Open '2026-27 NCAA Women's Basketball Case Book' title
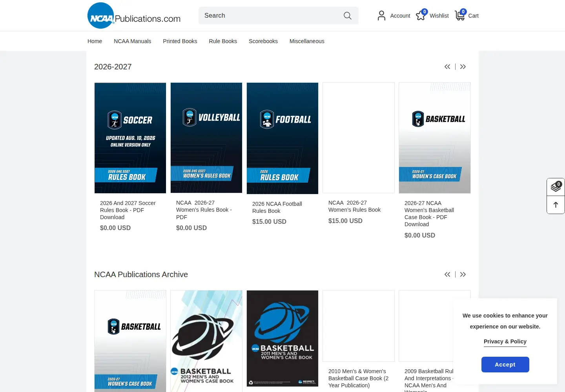Image resolution: width=565 pixels, height=392 pixels. coord(429,214)
